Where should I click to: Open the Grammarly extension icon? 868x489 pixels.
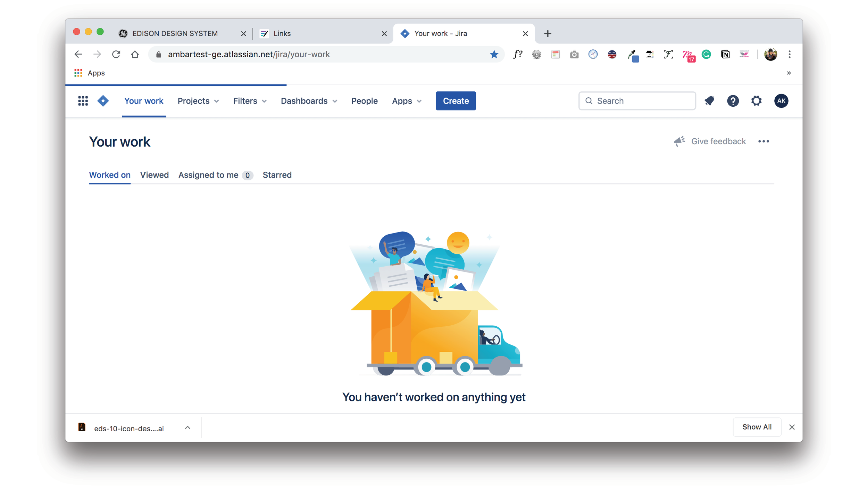706,54
